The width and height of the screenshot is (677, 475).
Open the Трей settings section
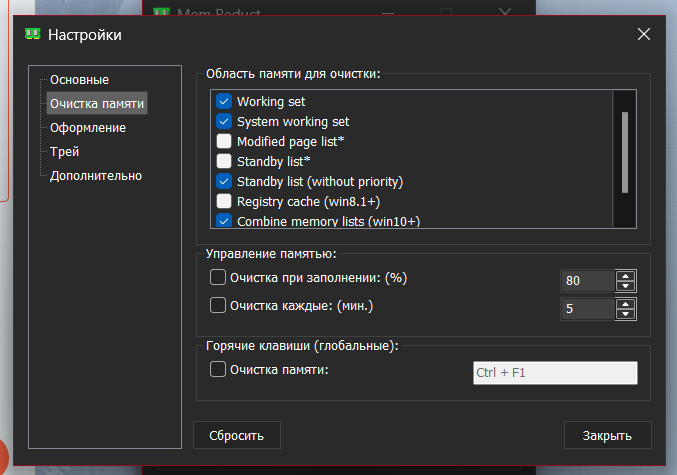coord(65,152)
